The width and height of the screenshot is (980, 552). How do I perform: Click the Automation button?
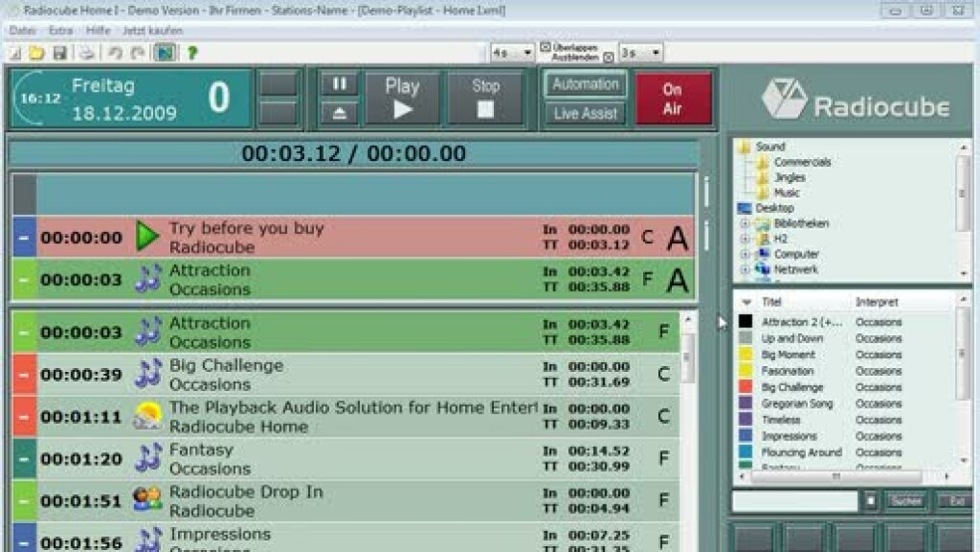coord(584,85)
